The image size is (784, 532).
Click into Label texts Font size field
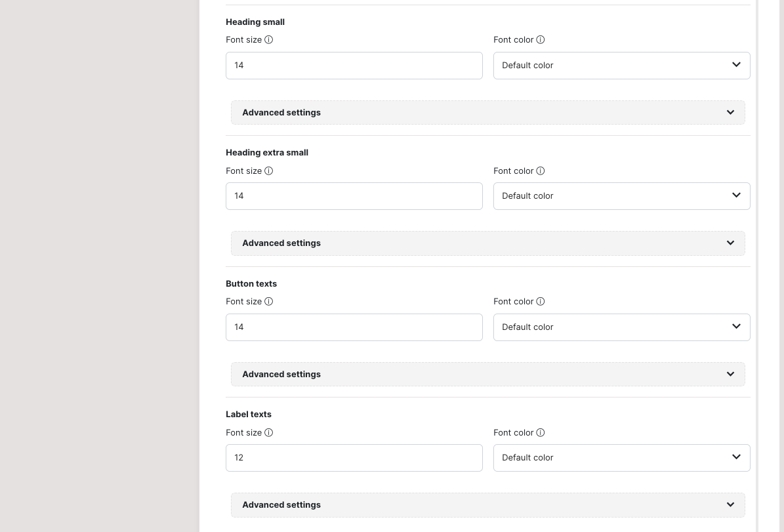pos(354,458)
